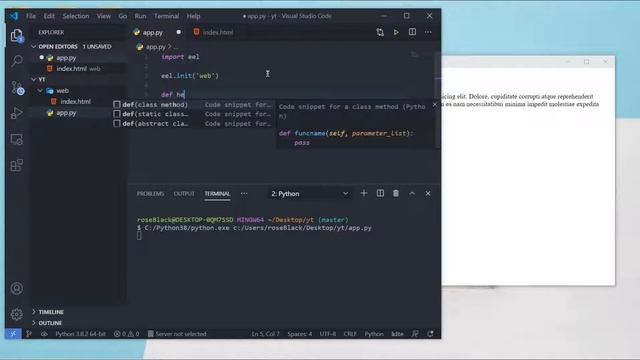Kill terminal with trash icon

396,193
